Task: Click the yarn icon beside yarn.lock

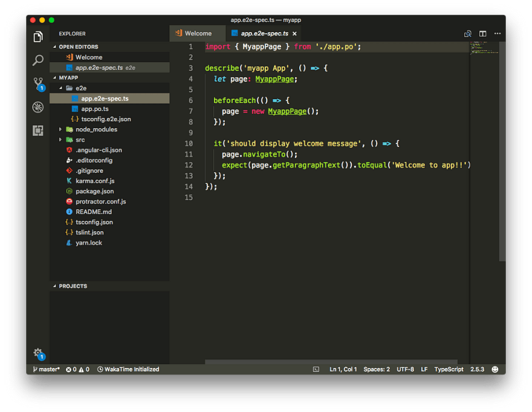Action: 69,243
